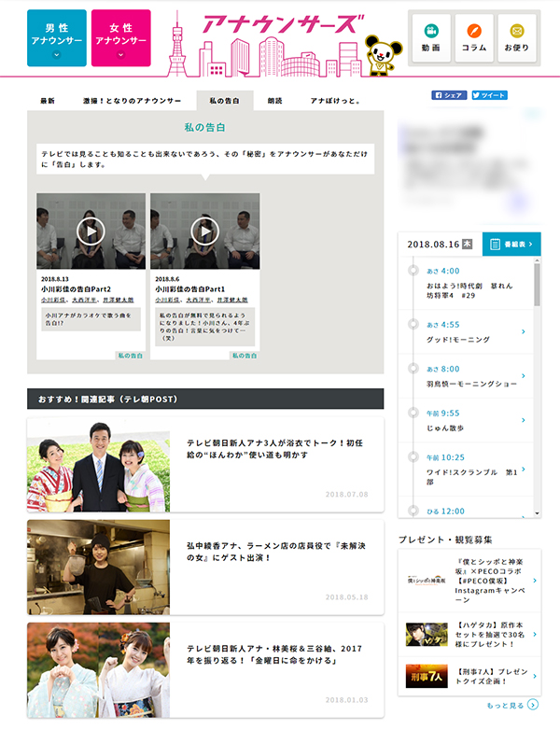560x729 pixels.
Task: Open the コラム pencil icon button
Action: [473, 37]
